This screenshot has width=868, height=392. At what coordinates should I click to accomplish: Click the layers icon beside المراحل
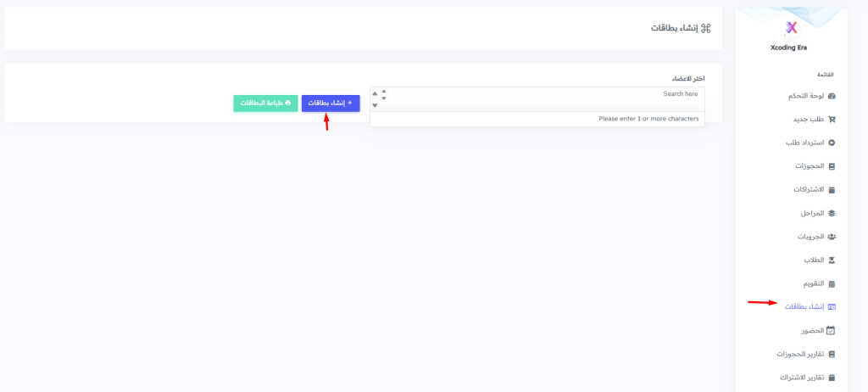tap(831, 213)
